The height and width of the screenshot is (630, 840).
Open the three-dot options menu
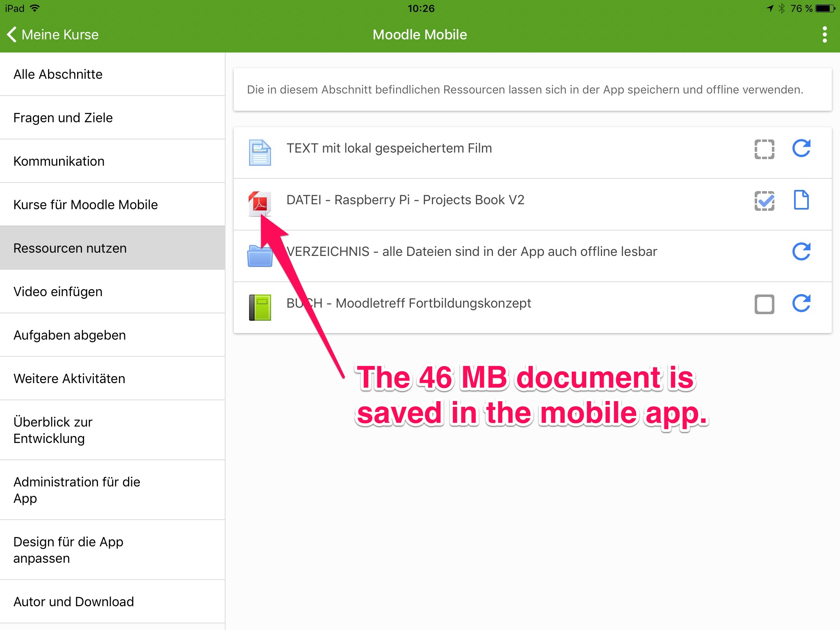point(824,35)
